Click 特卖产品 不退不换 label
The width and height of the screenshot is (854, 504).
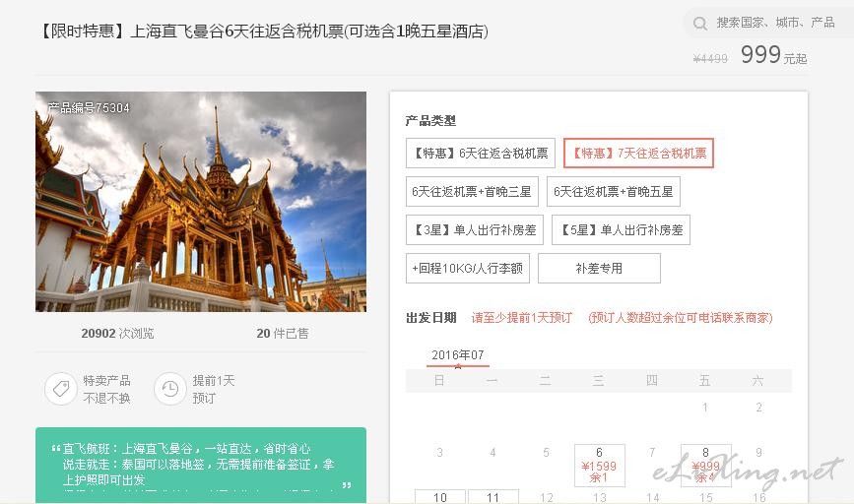pos(106,389)
